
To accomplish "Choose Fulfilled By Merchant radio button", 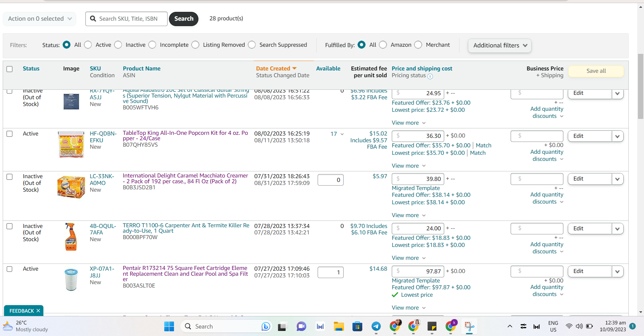I will point(418,45).
